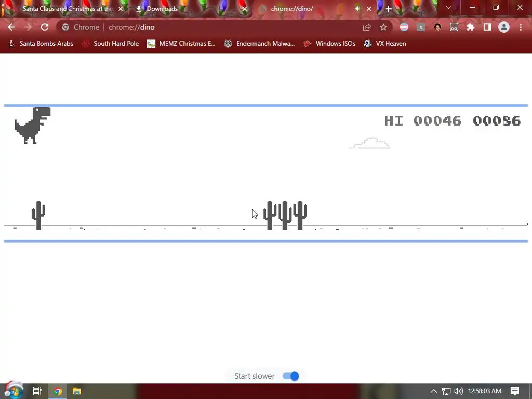Click the Chrome site info chip

[81, 27]
